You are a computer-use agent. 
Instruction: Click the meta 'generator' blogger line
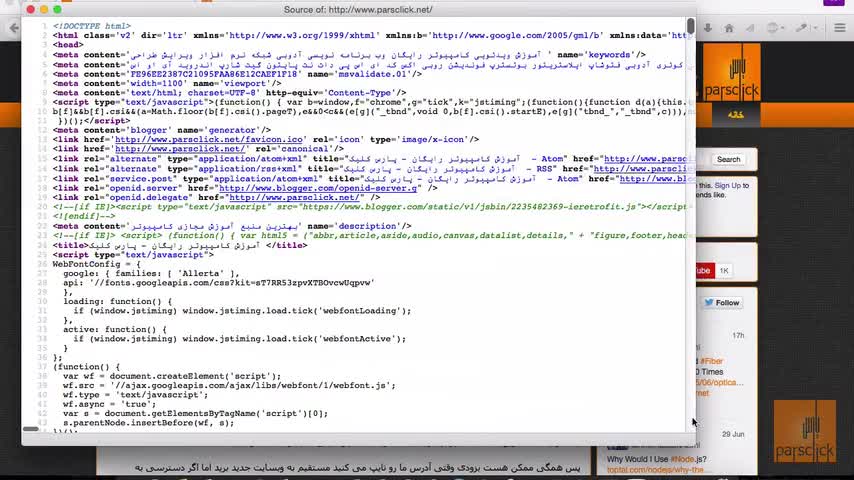tap(162, 130)
